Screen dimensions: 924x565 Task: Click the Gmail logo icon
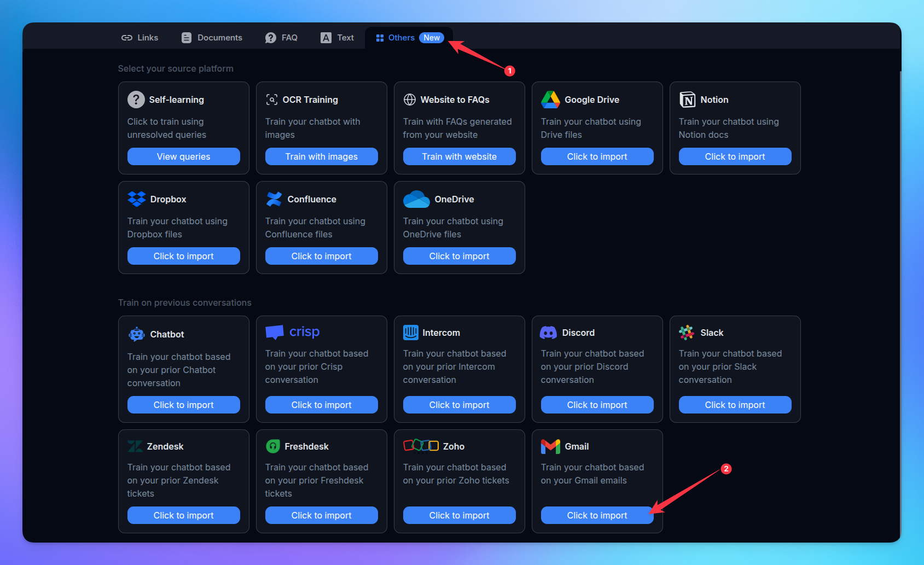click(550, 446)
